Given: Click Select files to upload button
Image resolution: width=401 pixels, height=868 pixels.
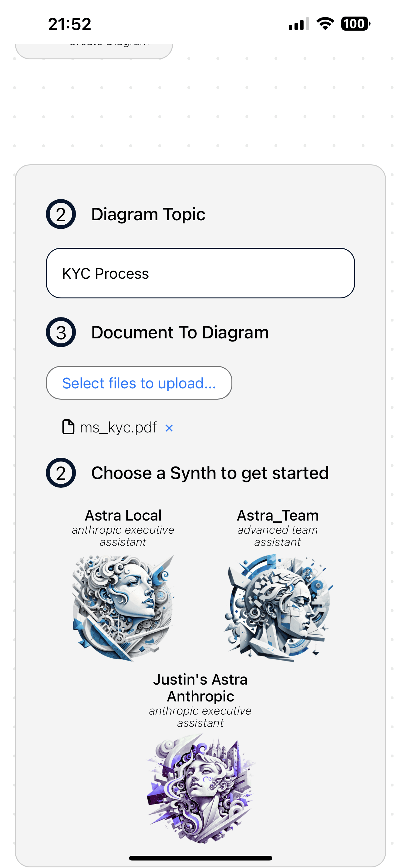Looking at the screenshot, I should point(139,383).
